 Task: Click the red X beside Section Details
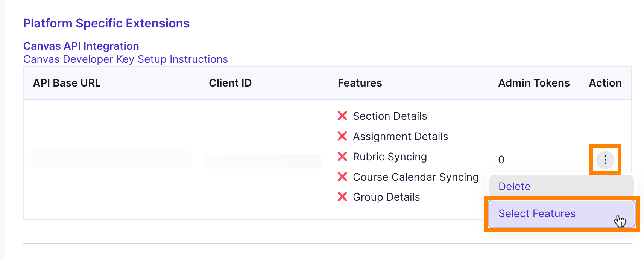click(x=342, y=116)
